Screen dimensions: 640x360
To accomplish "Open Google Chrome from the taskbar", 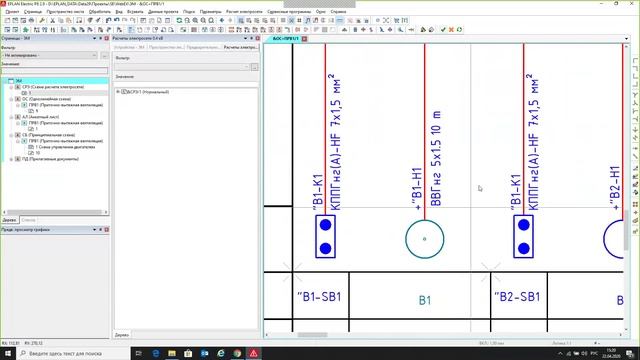I will [x=237, y=353].
